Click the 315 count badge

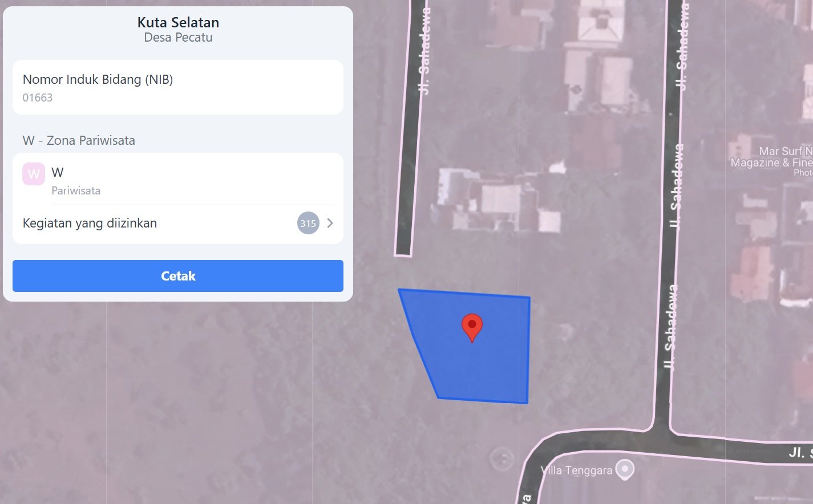pyautogui.click(x=308, y=223)
